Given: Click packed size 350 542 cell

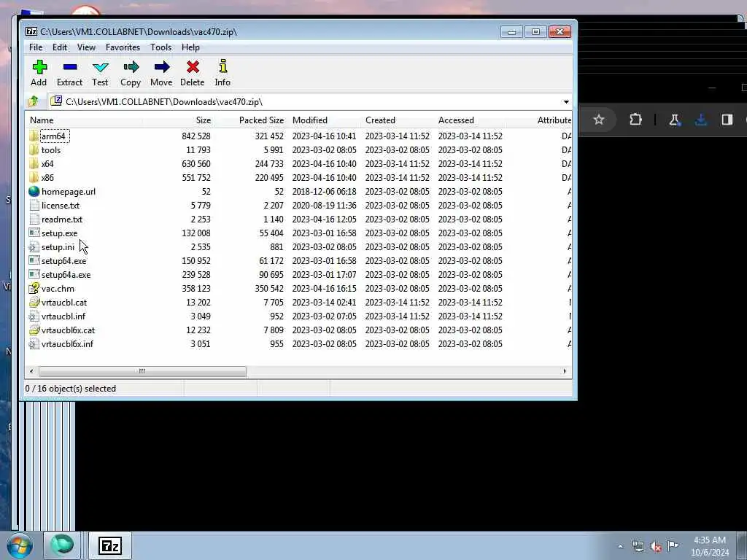Looking at the screenshot, I should pos(268,289).
